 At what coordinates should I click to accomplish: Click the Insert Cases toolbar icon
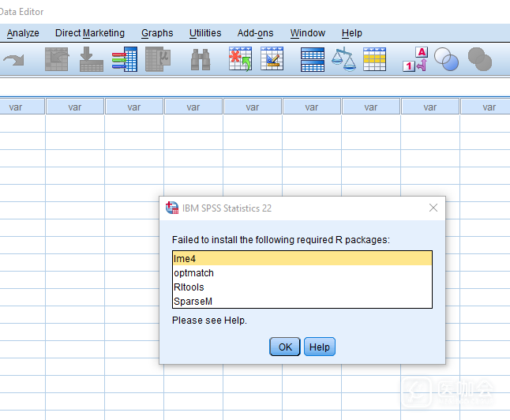coord(240,60)
